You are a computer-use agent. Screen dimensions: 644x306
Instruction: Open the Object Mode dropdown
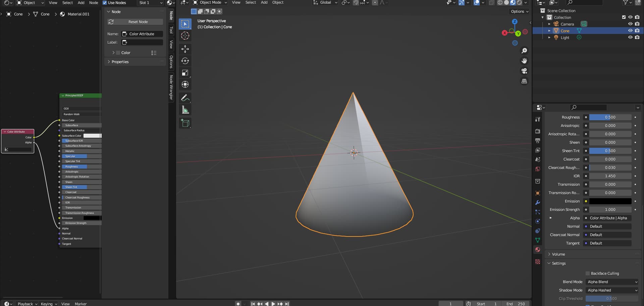click(210, 2)
